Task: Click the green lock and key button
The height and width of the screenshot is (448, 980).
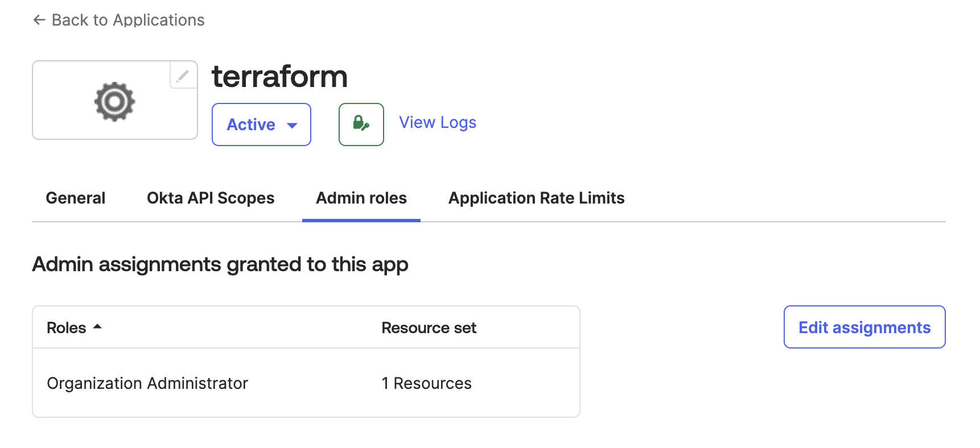Action: pos(361,125)
